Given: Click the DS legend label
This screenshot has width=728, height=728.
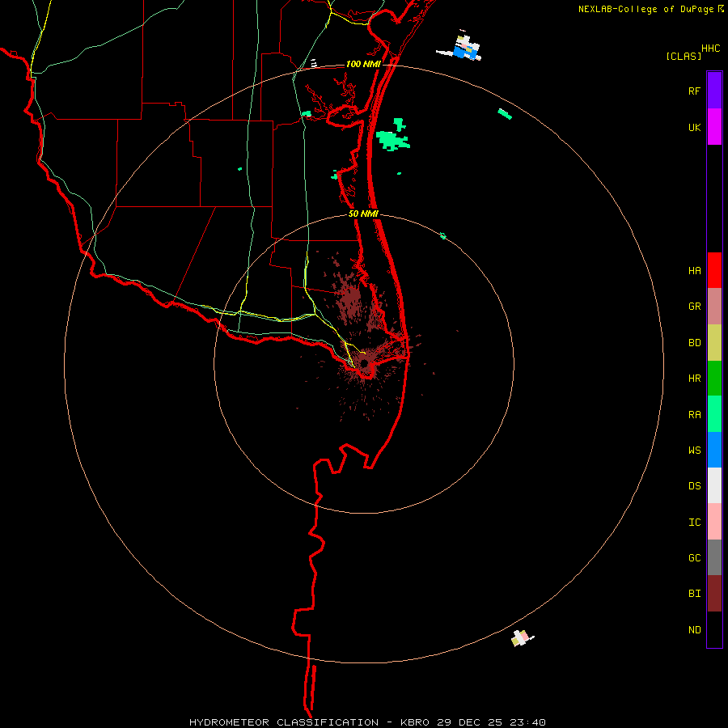Looking at the screenshot, I should click(694, 485).
